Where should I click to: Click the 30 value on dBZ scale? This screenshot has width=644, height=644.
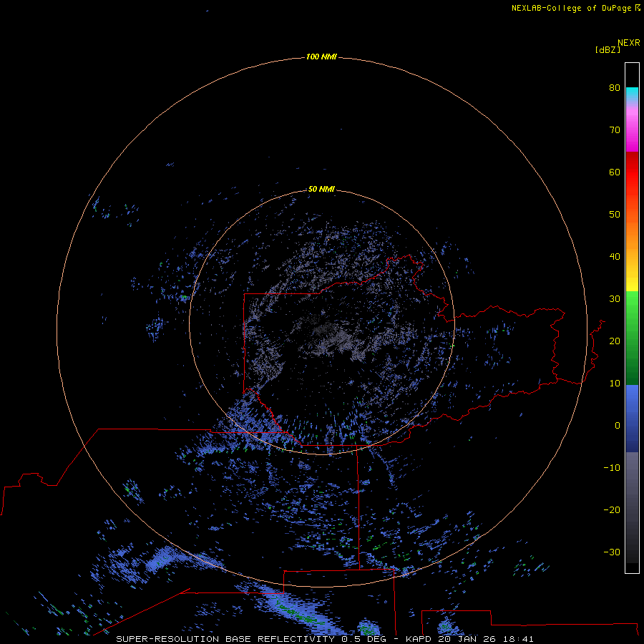pos(615,299)
